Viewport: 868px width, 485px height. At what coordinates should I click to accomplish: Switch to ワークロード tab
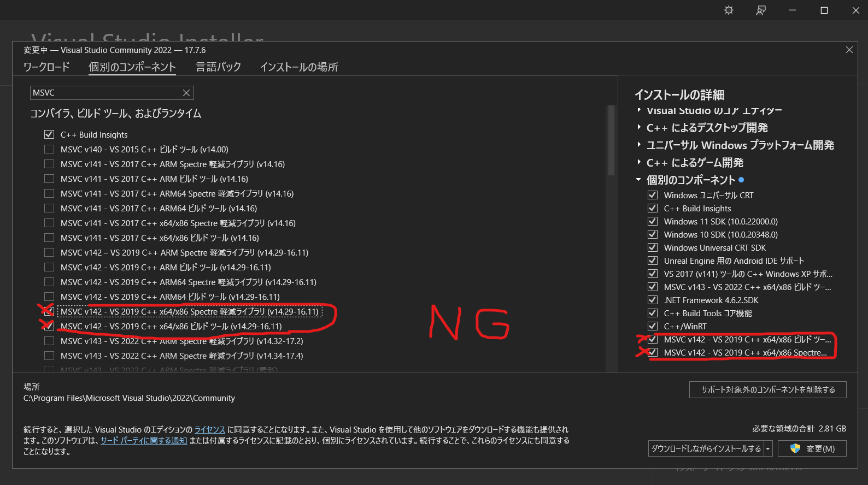(x=46, y=67)
